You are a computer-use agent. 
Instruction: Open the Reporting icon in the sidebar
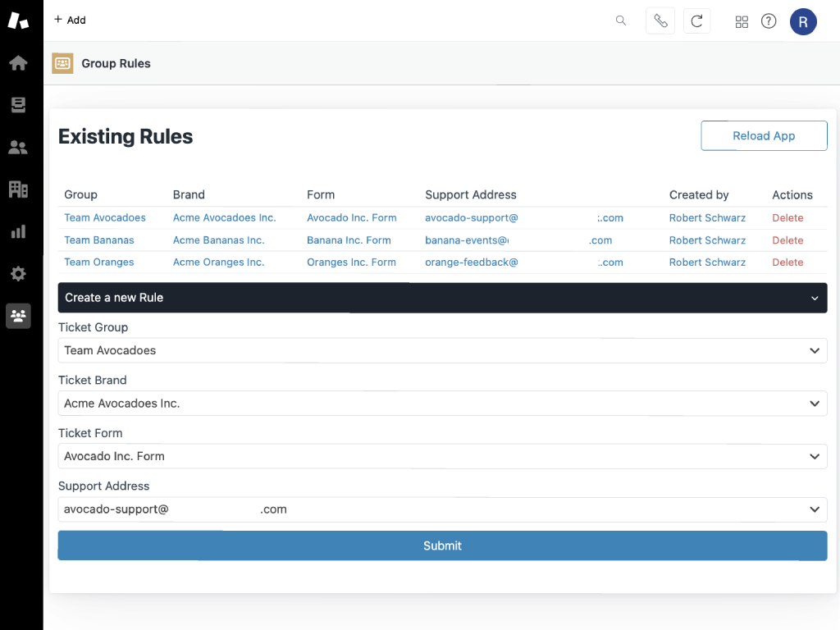(x=17, y=231)
